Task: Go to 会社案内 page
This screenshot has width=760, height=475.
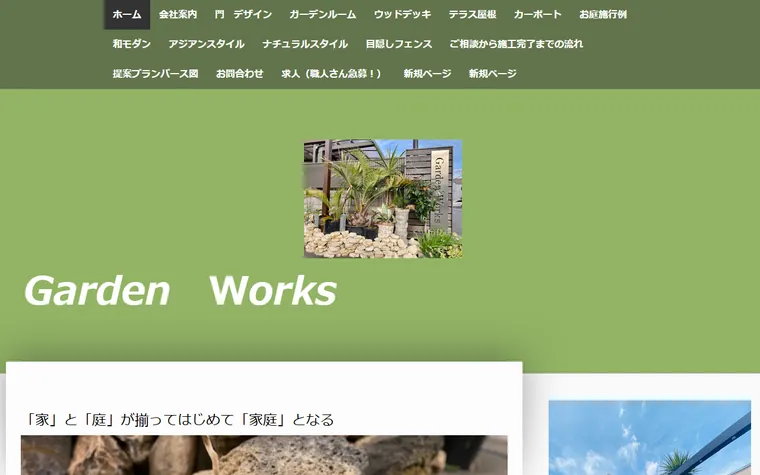Action: click(x=178, y=15)
